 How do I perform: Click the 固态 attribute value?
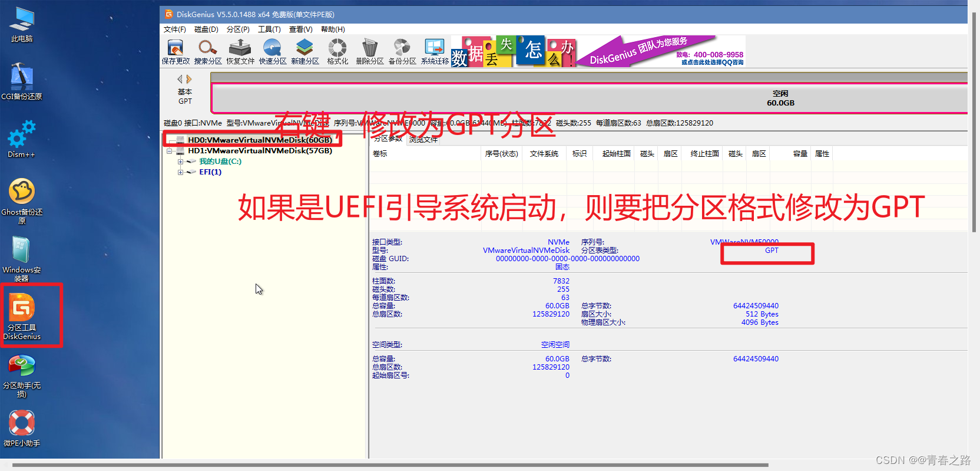(x=562, y=266)
